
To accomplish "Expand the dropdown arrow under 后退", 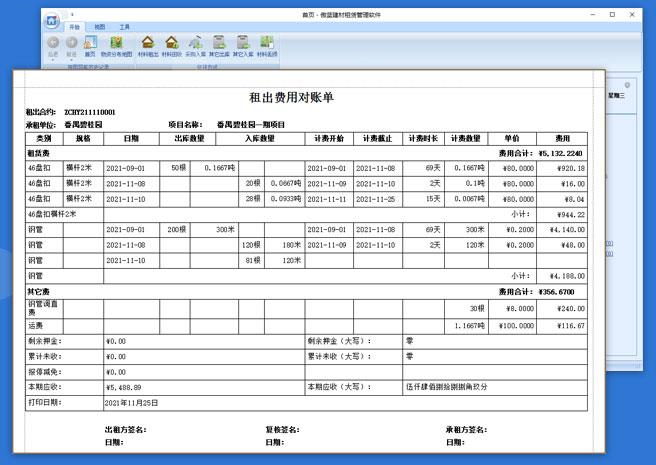I will click(x=53, y=60).
